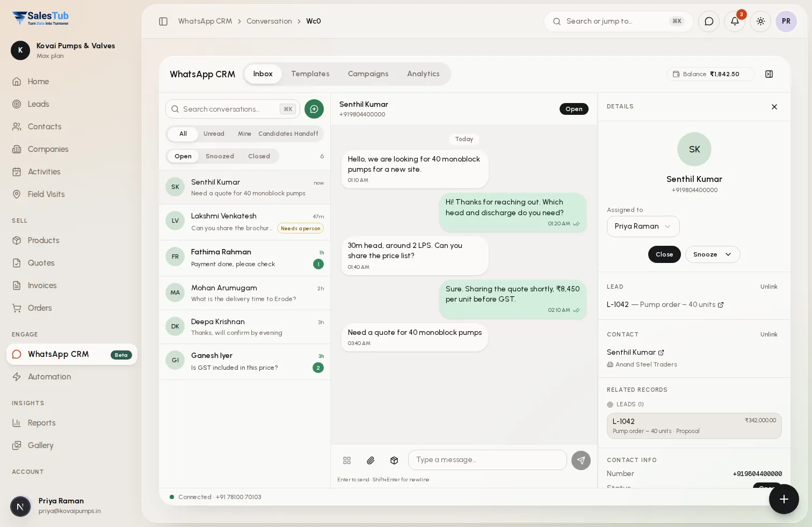Open quick replies grid icon in composer
Image resolution: width=812 pixels, height=527 pixels.
tap(347, 460)
